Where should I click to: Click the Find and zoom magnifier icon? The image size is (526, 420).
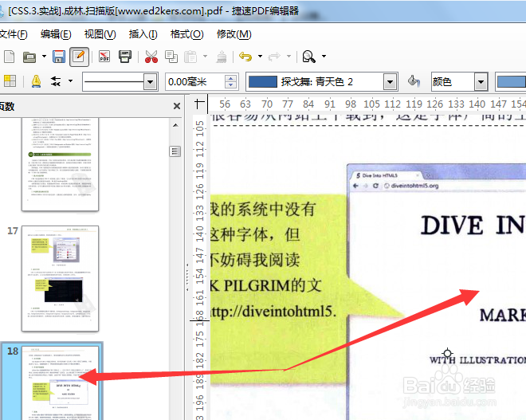click(308, 57)
